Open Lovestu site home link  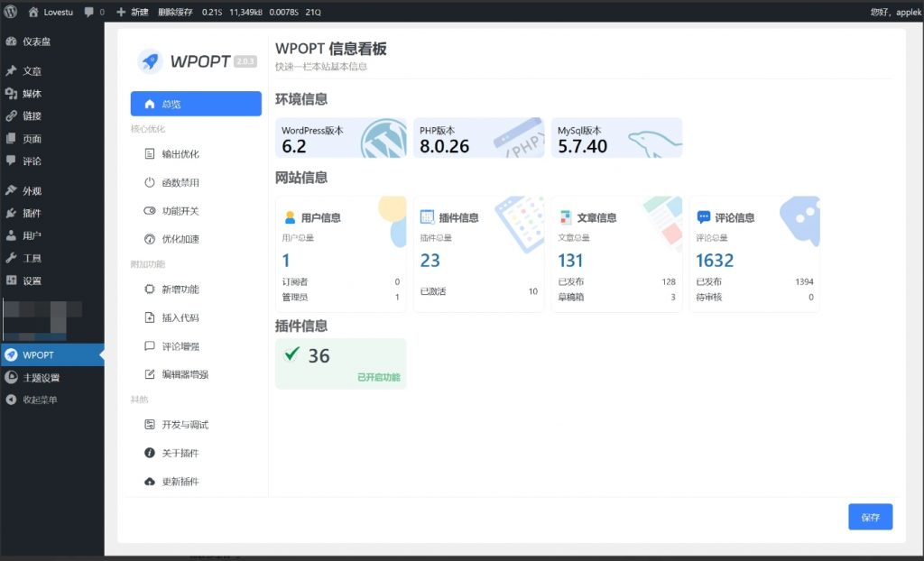(x=51, y=12)
